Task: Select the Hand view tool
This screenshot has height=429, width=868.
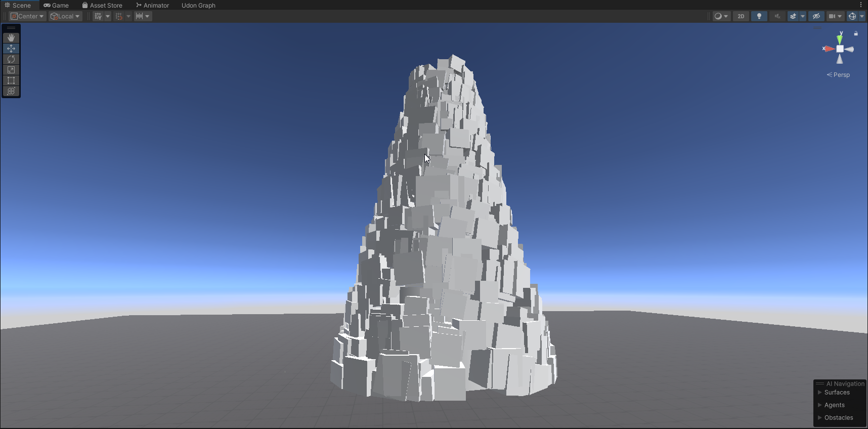Action: 11,38
